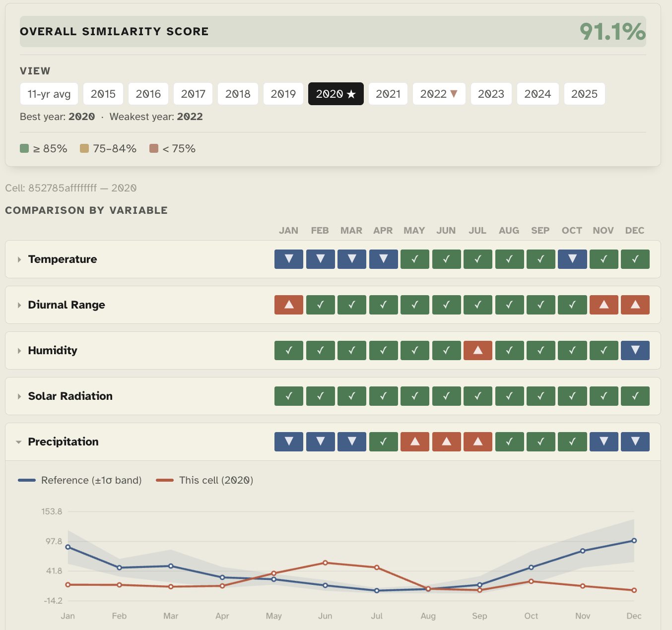The height and width of the screenshot is (630, 672).
Task: Click Temperature October down-arrow cell
Action: coord(572,259)
